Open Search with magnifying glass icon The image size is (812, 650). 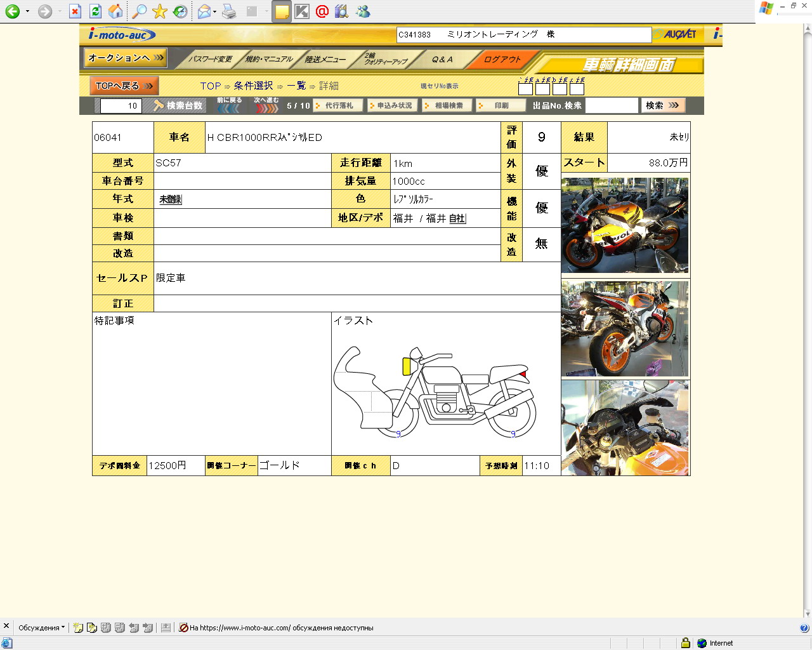pos(138,11)
